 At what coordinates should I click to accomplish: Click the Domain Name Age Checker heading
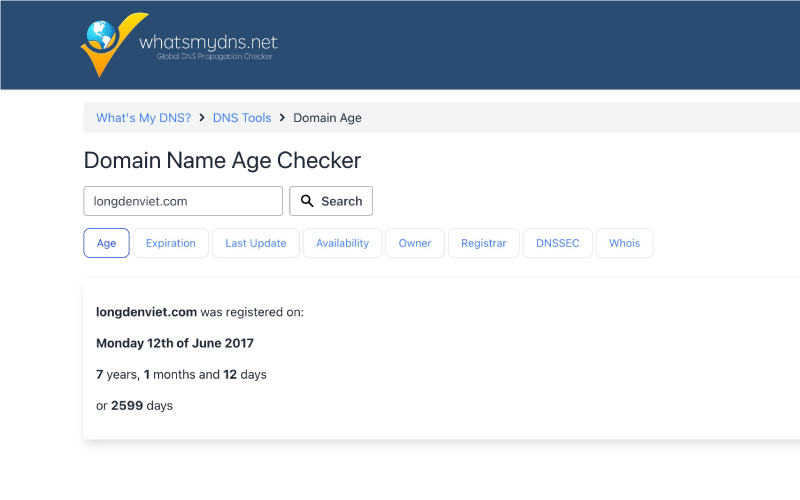pos(222,160)
